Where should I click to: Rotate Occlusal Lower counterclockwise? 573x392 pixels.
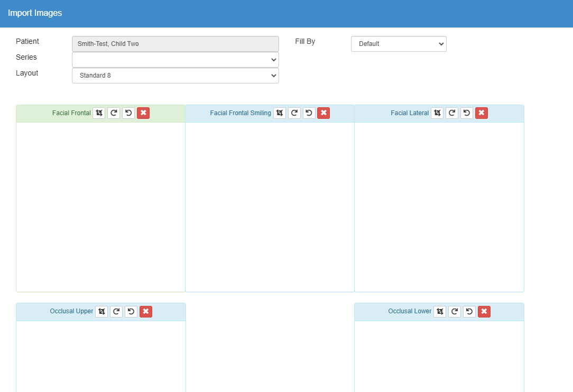coord(469,312)
